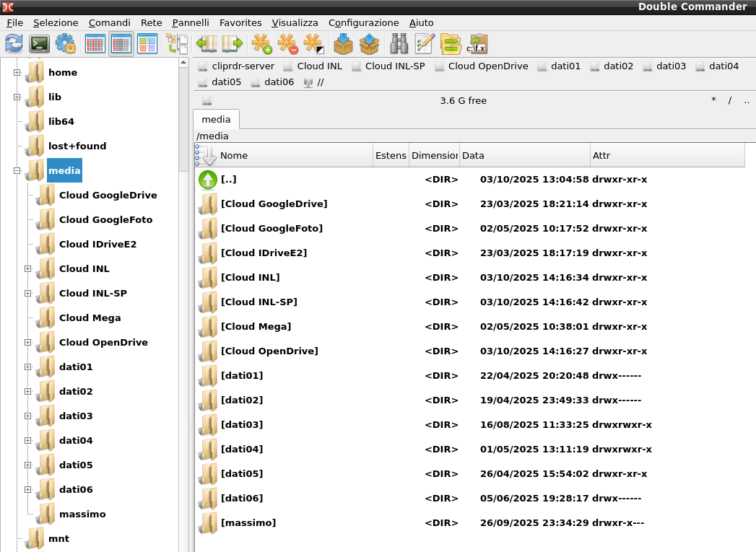This screenshot has height=552, width=756.
Task: Open the terminal toolbar icon
Action: pyautogui.click(x=40, y=44)
